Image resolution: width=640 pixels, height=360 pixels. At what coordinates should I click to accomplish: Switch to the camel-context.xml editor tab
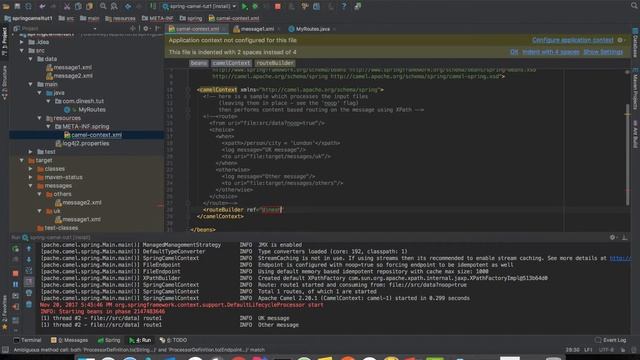197,29
